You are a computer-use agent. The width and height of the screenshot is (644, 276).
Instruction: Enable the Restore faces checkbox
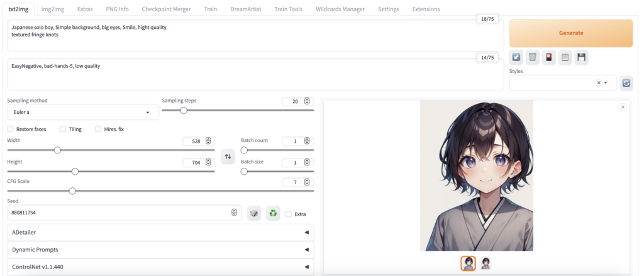(x=11, y=129)
